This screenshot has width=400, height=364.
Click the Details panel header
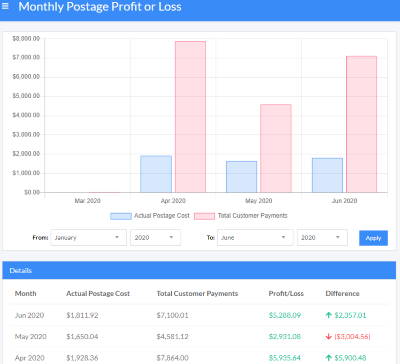click(199, 270)
